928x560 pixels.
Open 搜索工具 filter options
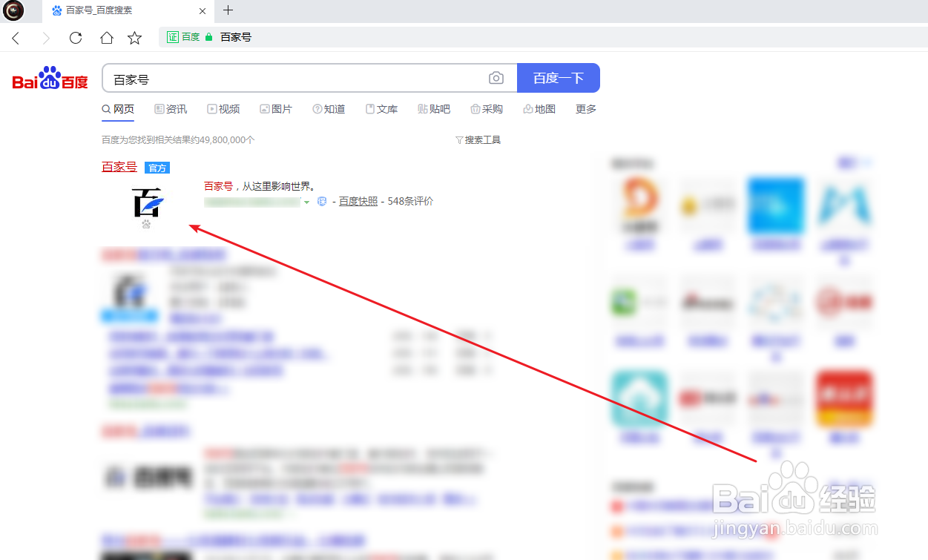click(x=478, y=139)
